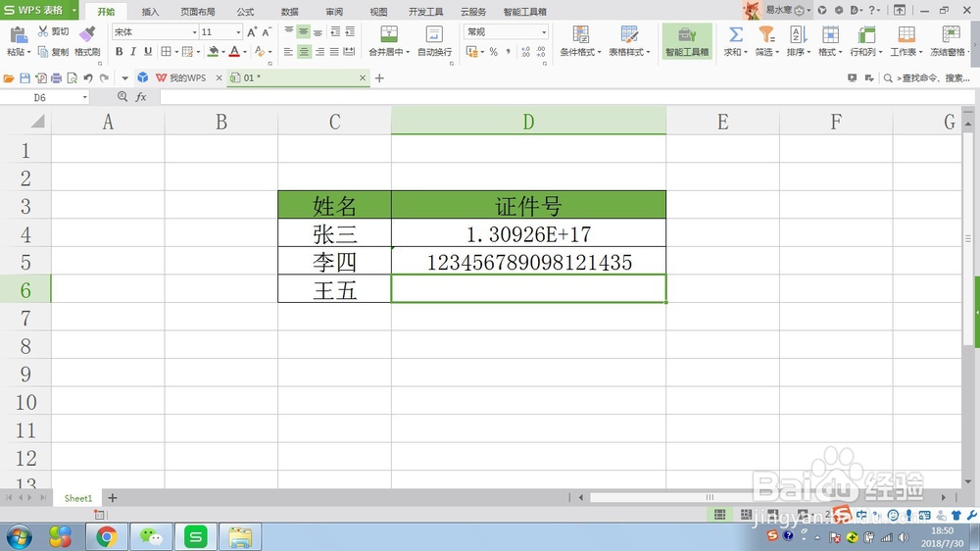Apply red font color A swatch
980x551 pixels.
234,52
